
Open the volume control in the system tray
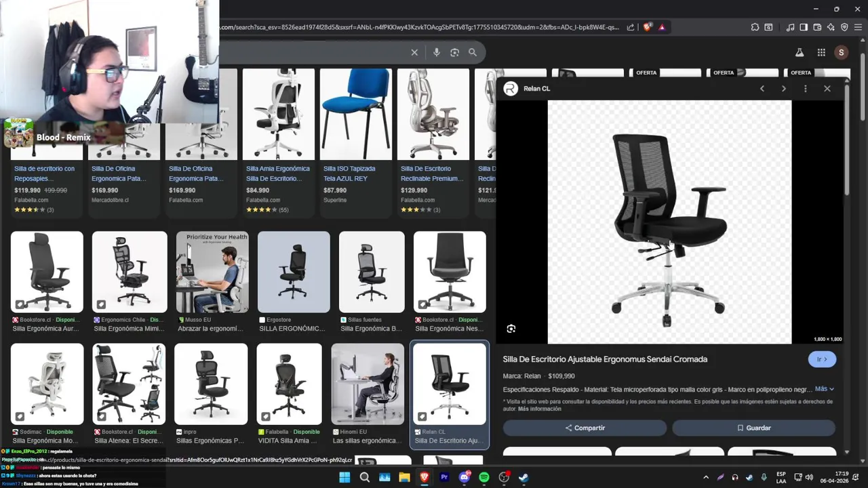(x=810, y=477)
